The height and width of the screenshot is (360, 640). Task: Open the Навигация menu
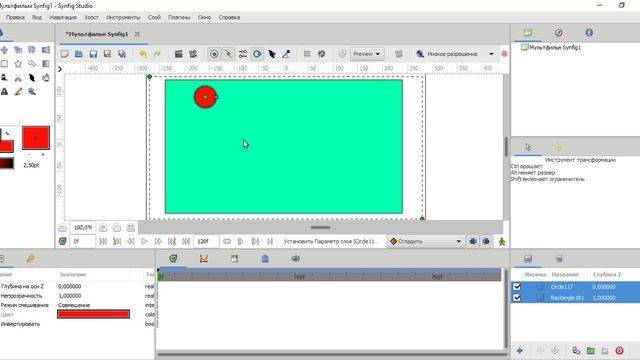(x=63, y=18)
